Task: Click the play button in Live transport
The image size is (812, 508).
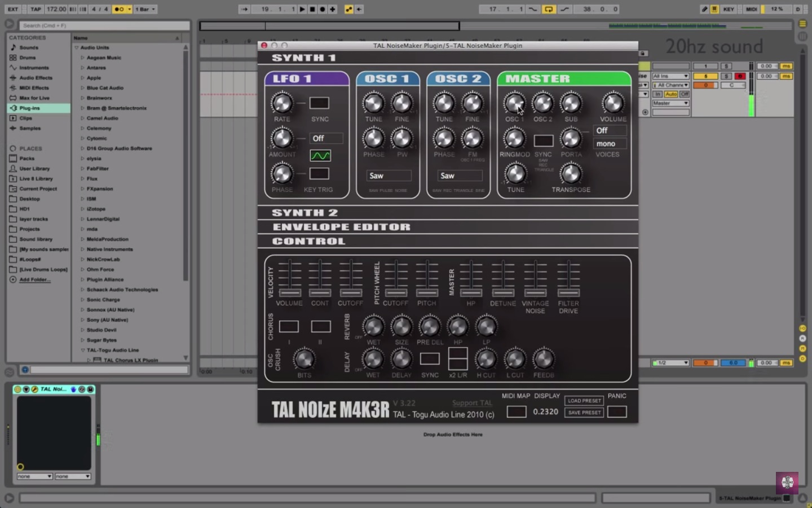Action: [302, 9]
